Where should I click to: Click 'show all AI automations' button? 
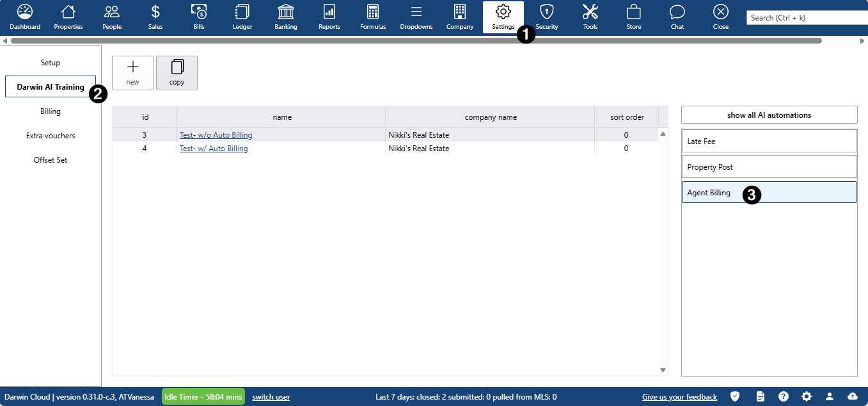coord(769,115)
